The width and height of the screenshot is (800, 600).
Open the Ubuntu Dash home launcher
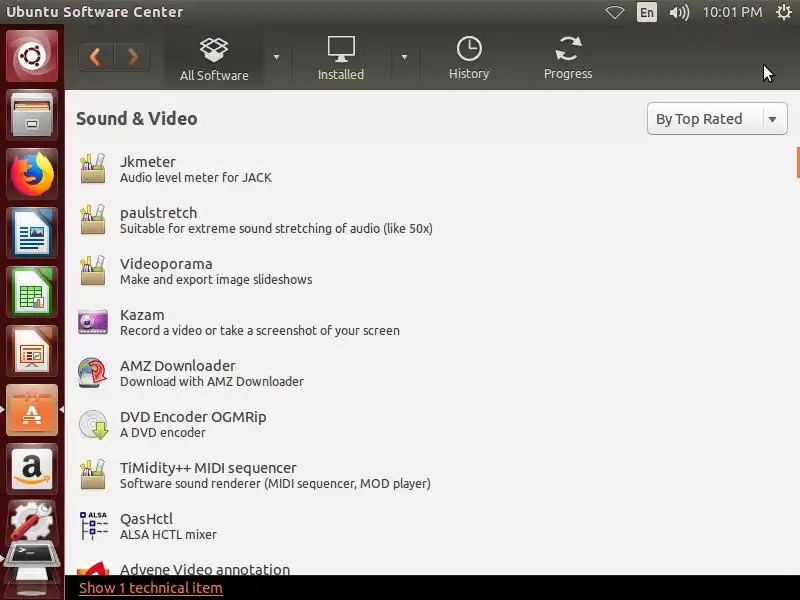pos(32,56)
